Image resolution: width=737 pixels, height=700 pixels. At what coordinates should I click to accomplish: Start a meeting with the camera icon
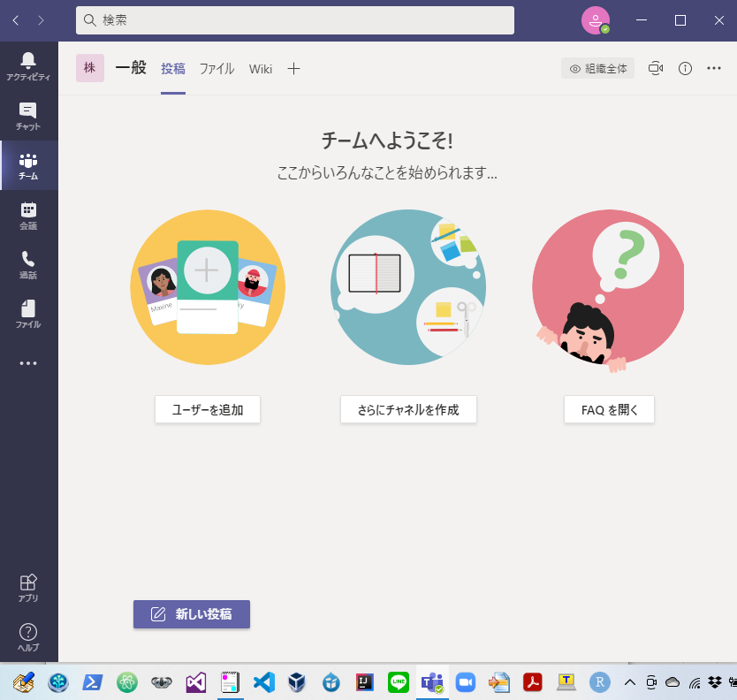point(657,68)
